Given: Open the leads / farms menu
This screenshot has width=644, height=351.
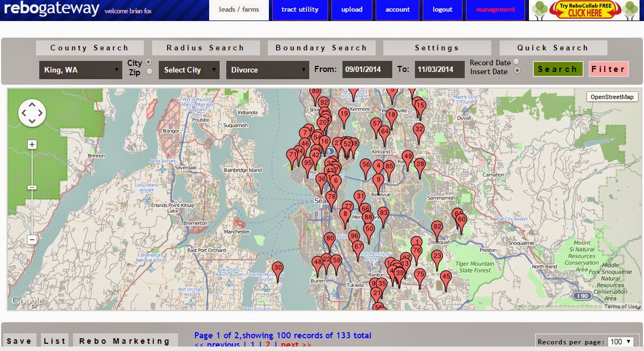Looking at the screenshot, I should (x=239, y=9).
